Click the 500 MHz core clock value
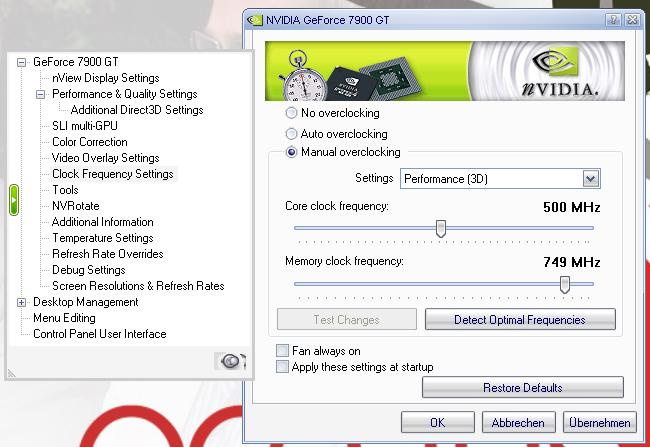The height and width of the screenshot is (447, 650). coord(572,207)
